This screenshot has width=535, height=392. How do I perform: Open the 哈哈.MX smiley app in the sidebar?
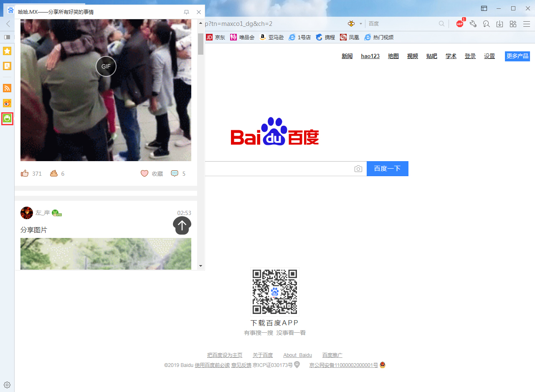pyautogui.click(x=7, y=119)
